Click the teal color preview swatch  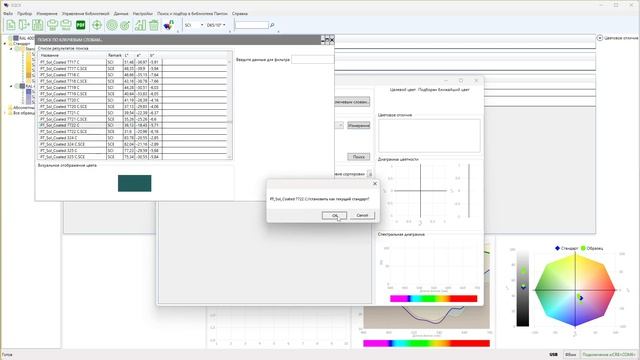click(134, 183)
